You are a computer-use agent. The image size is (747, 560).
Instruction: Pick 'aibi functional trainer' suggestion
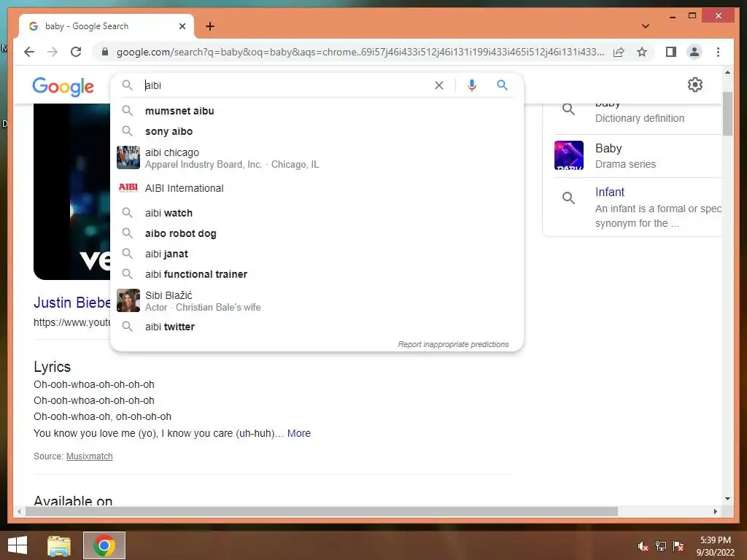click(317, 274)
